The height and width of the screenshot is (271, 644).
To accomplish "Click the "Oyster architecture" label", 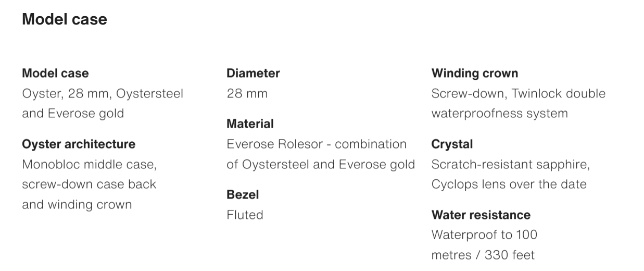I will [x=79, y=144].
